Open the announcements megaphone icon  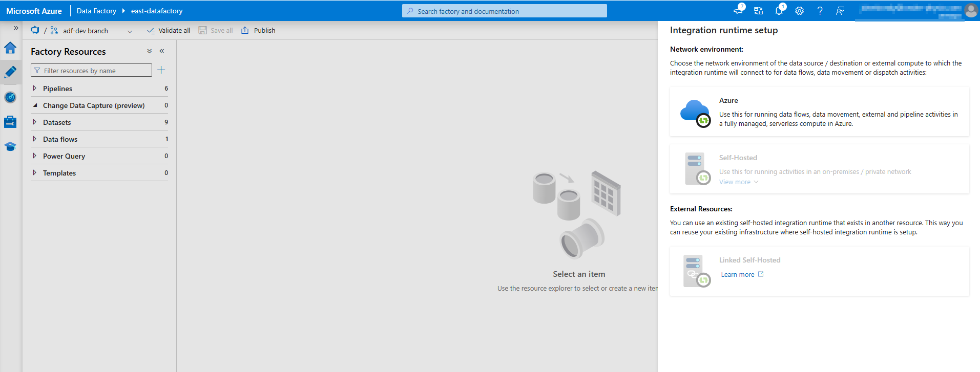click(x=738, y=10)
